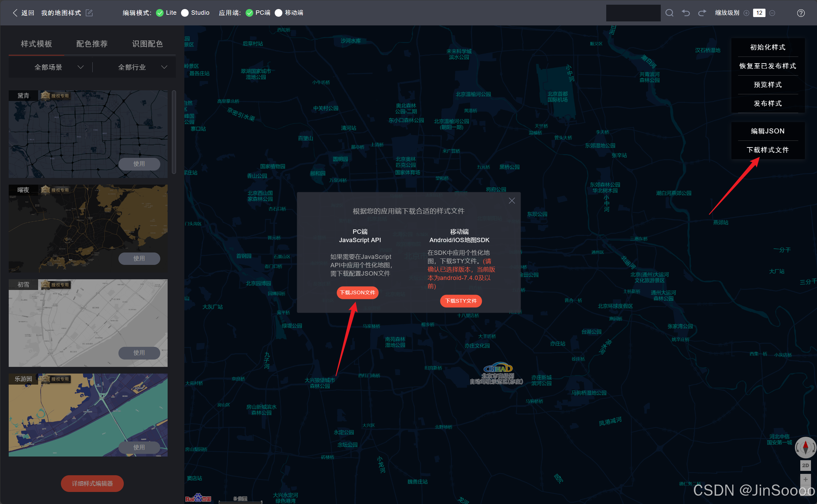Click the undo arrow icon

[x=686, y=13]
